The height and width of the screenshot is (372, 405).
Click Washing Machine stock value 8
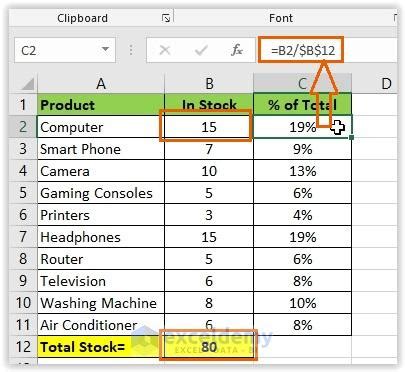(209, 303)
